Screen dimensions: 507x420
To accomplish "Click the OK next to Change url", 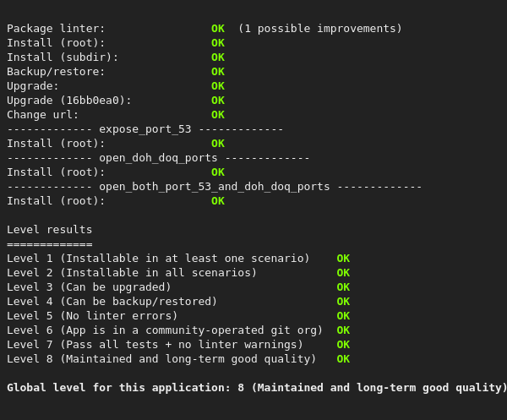I will (x=217, y=115).
